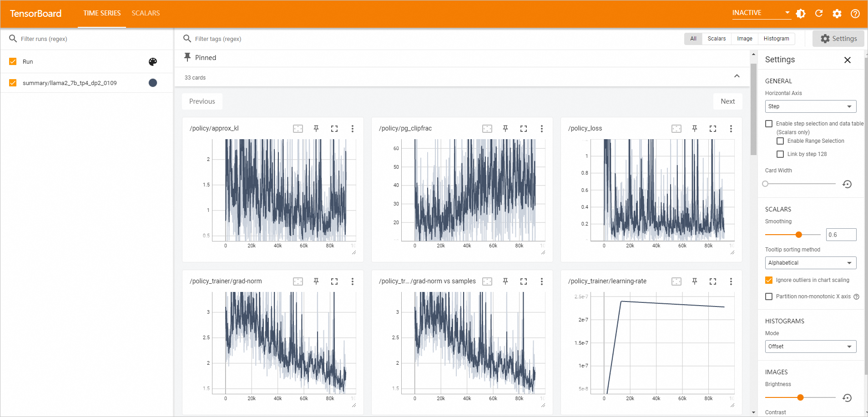
Task: Adjust the Brightness slider
Action: tap(801, 397)
